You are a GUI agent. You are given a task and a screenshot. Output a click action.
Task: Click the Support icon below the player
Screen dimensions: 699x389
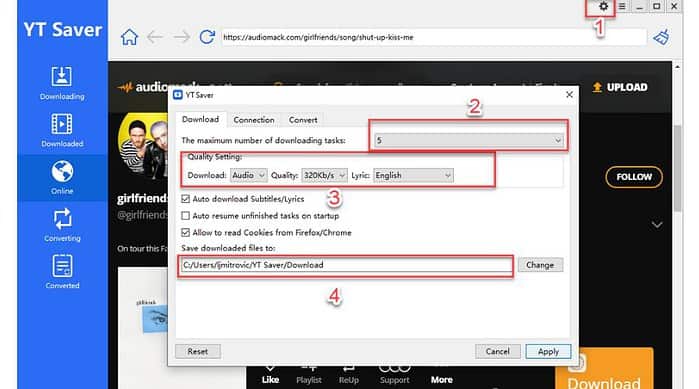pos(395,374)
